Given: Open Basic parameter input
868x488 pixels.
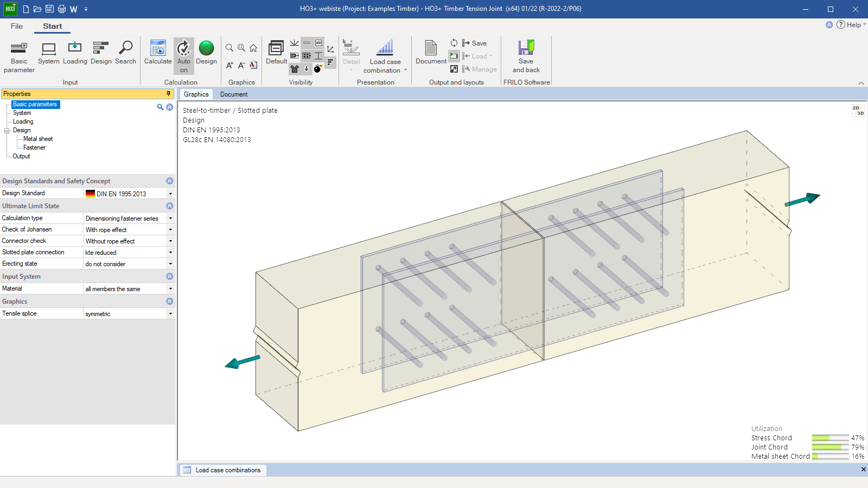Looking at the screenshot, I should (19, 57).
